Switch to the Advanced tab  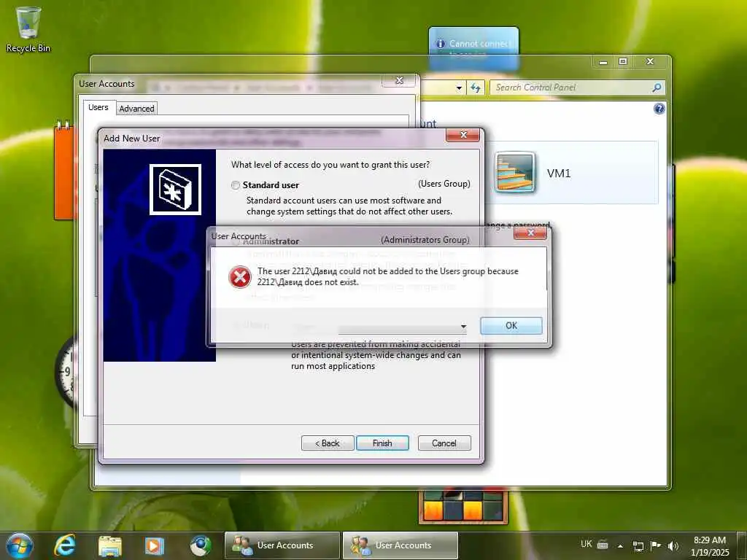pos(136,109)
